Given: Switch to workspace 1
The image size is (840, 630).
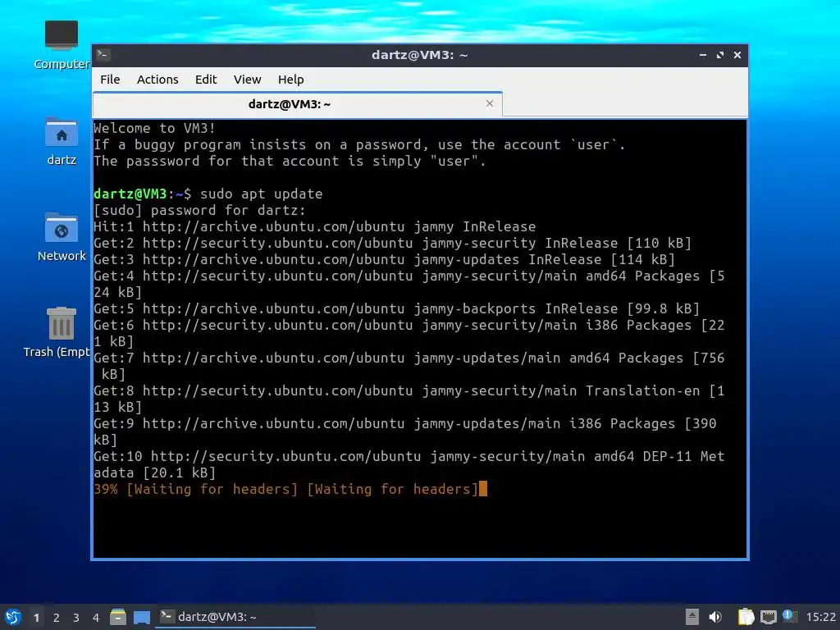Looking at the screenshot, I should pos(36,618).
